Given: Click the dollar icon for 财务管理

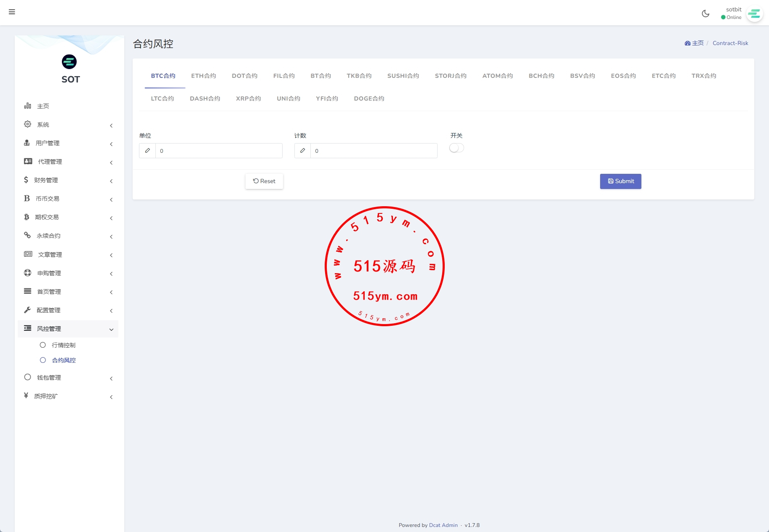Looking at the screenshot, I should tap(26, 180).
